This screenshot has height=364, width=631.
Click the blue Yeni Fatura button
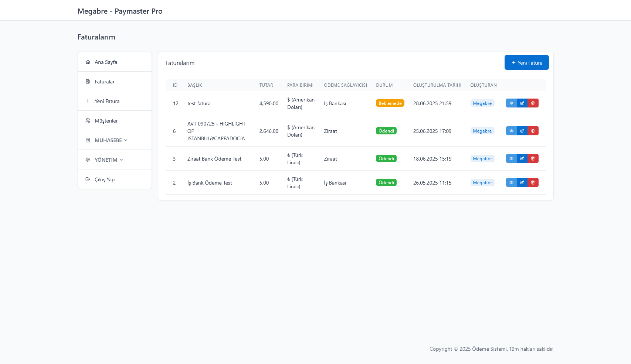click(x=526, y=63)
